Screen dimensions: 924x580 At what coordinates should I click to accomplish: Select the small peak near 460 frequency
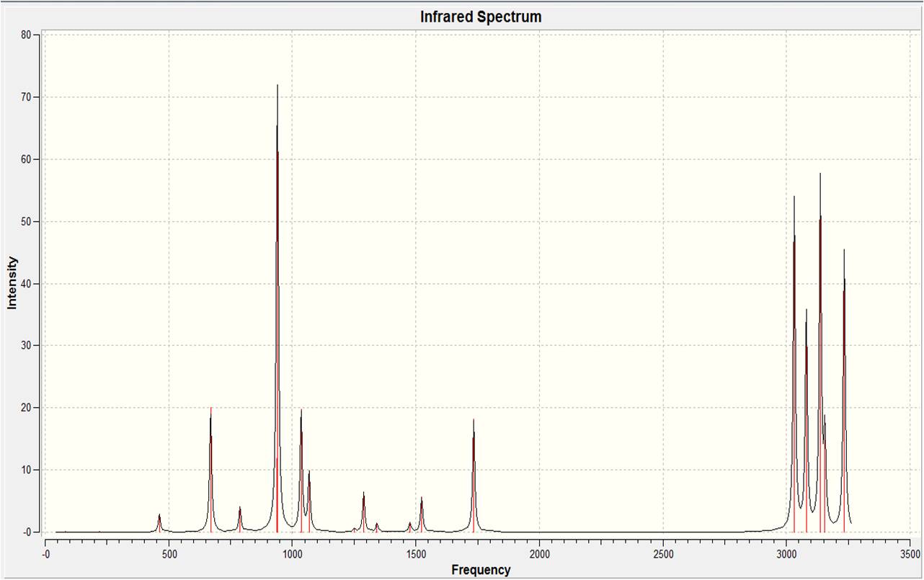click(159, 523)
